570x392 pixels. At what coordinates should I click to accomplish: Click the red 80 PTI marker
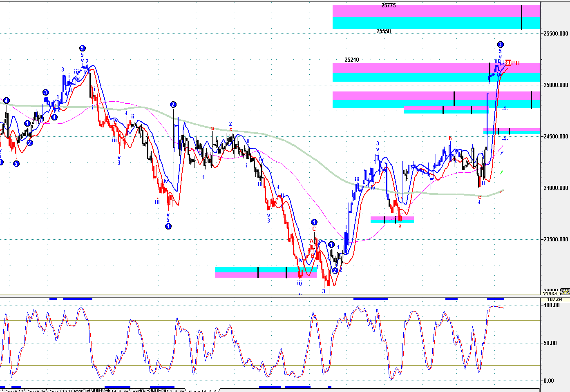tap(512, 63)
